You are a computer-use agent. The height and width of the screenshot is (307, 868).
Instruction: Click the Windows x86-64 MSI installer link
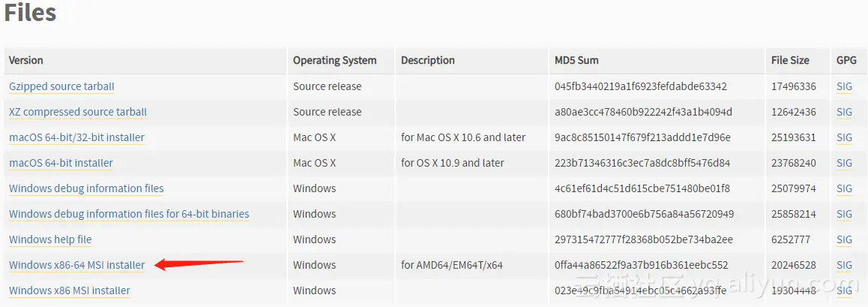76,265
